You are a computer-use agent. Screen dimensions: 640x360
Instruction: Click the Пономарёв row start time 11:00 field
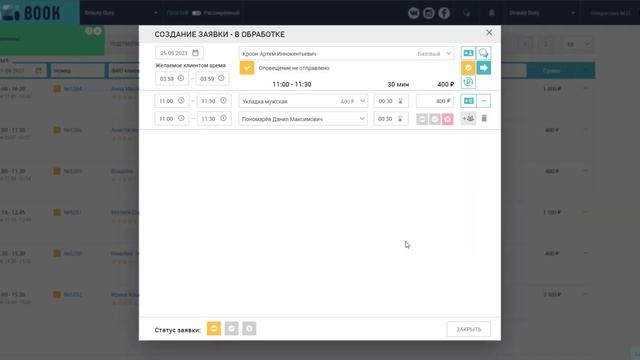pyautogui.click(x=172, y=119)
